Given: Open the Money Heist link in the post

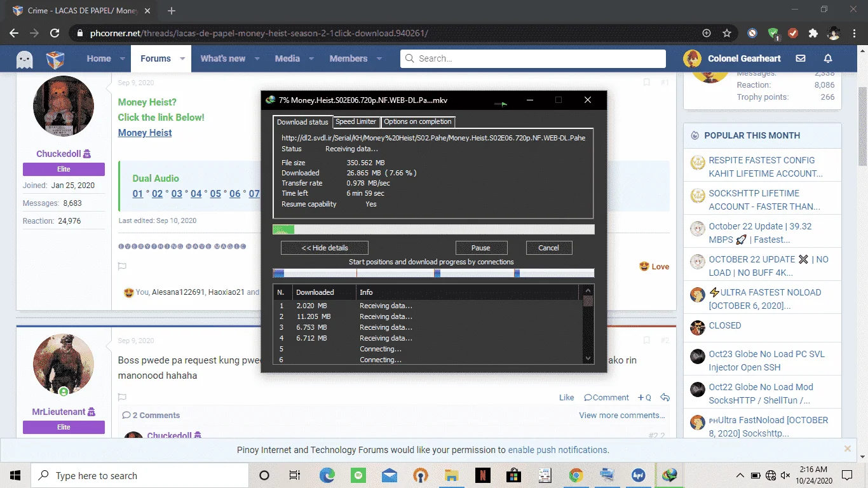Looking at the screenshot, I should (x=145, y=133).
